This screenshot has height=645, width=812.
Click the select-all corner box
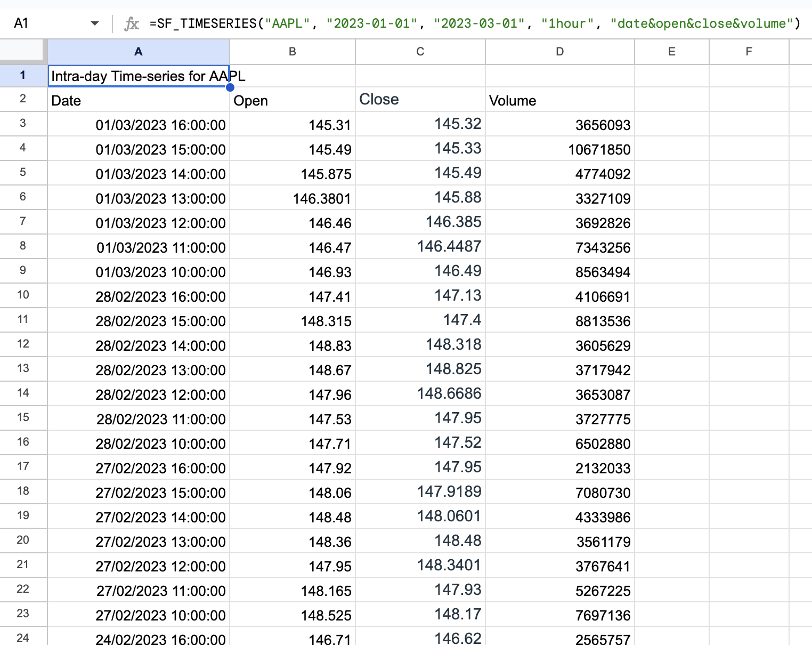tap(23, 51)
